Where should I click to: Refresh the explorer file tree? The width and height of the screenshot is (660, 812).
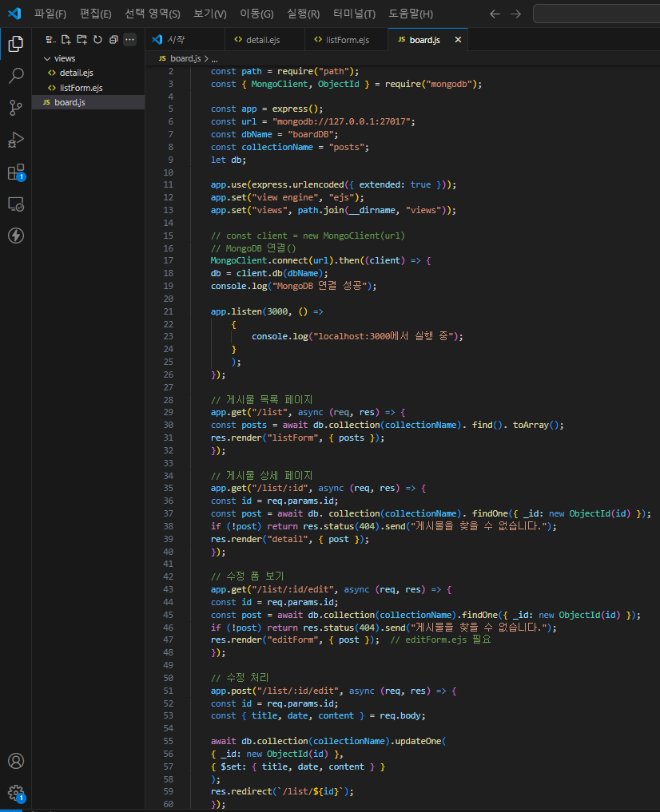tap(97, 39)
